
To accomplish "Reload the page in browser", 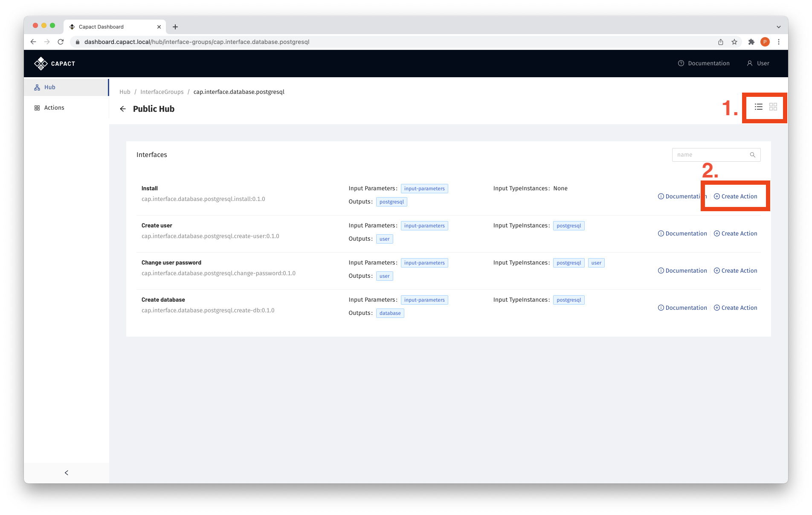I will pos(61,42).
